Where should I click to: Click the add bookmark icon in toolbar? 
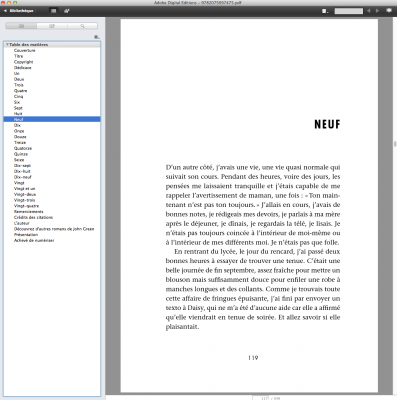tap(67, 11)
